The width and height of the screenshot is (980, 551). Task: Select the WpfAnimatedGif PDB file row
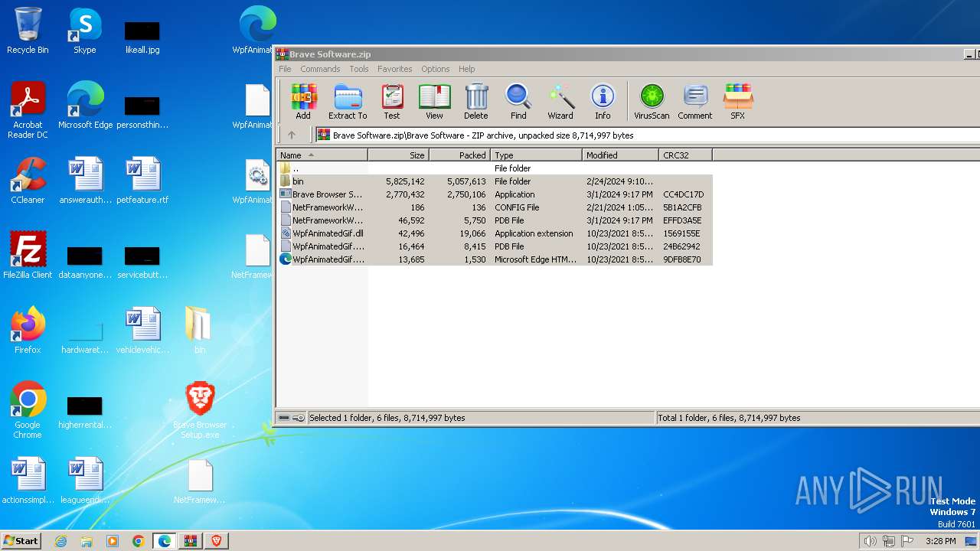tap(494, 246)
